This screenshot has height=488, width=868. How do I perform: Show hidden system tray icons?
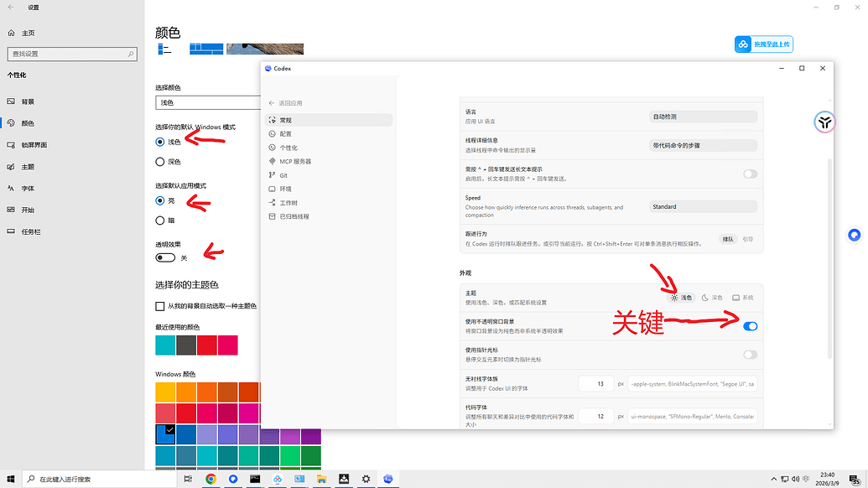click(x=773, y=479)
